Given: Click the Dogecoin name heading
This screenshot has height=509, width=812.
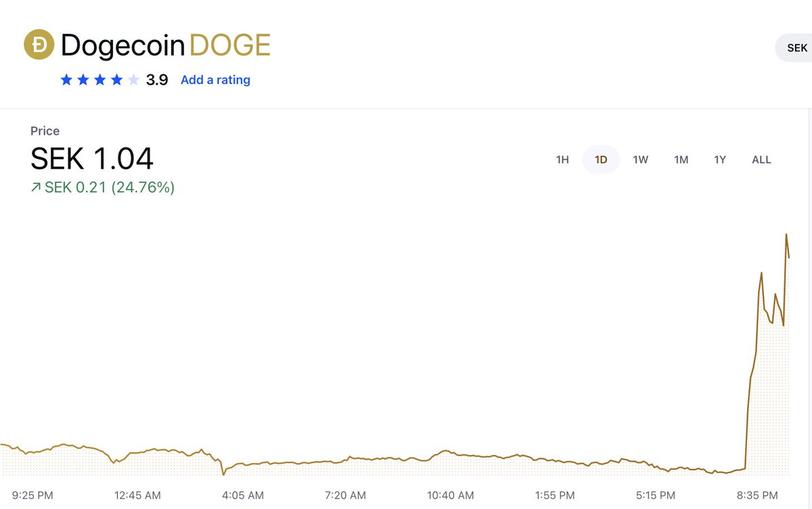Looking at the screenshot, I should [x=122, y=45].
